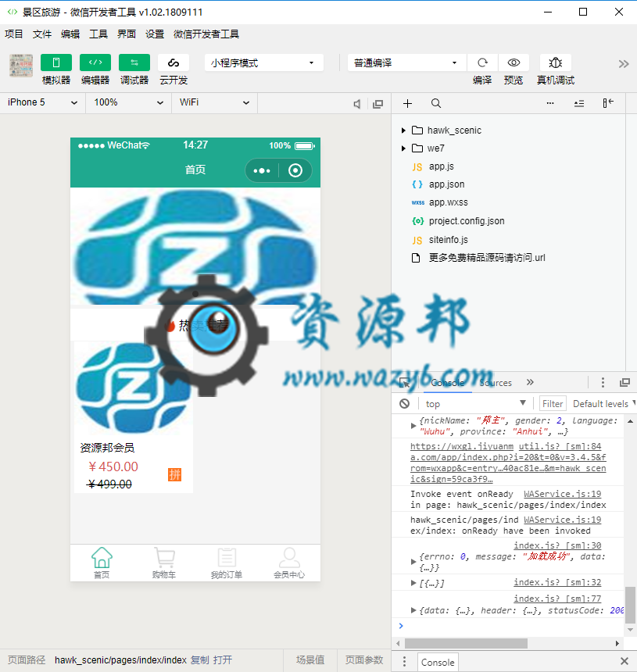Open the 工具 menu

click(x=98, y=34)
